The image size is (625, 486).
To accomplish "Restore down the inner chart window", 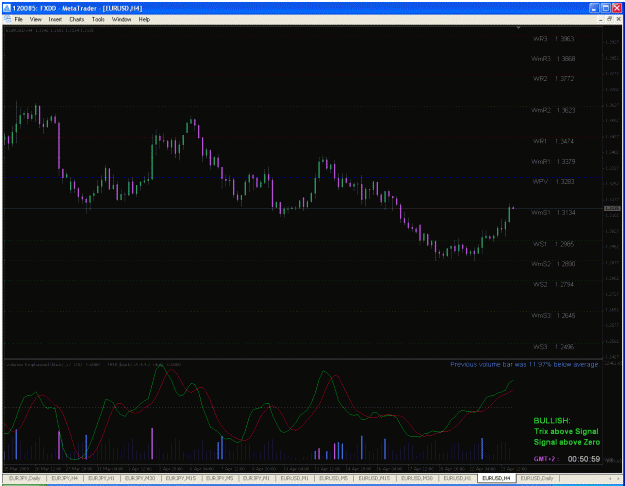I will (x=610, y=19).
